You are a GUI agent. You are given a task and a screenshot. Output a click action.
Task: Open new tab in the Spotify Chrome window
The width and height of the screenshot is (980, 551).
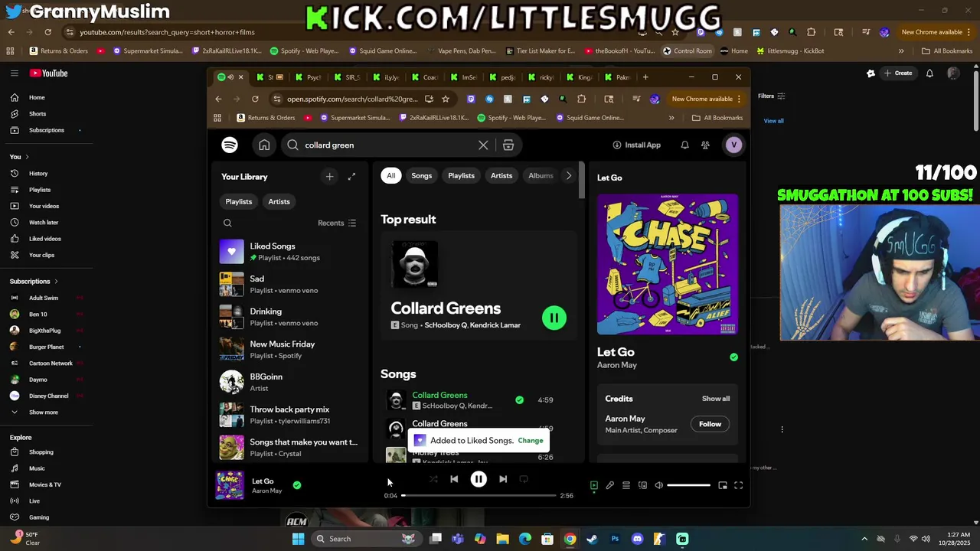[645, 77]
